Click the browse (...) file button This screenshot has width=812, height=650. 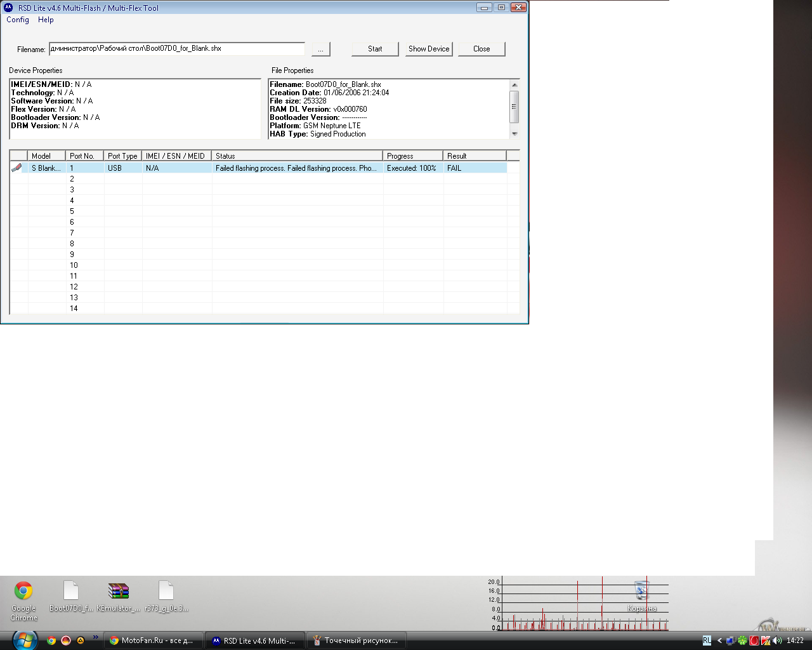(x=321, y=49)
